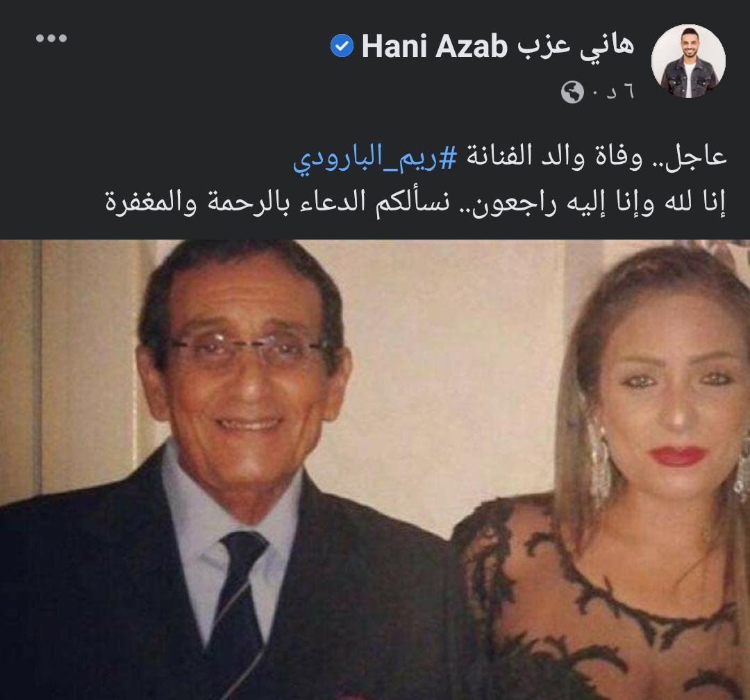
Task: Click the phrase نسألكم الدعاء بالرحمة والمغفرة
Action: 277,201
